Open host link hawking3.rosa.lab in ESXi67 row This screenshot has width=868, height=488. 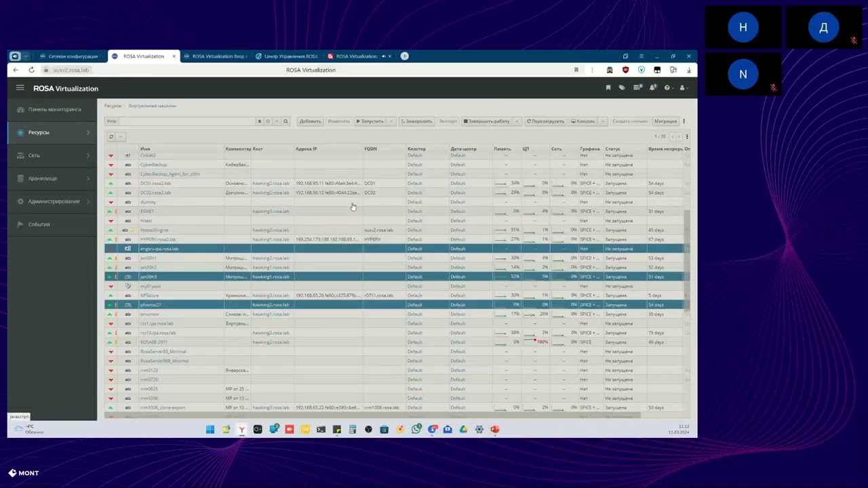click(271, 211)
